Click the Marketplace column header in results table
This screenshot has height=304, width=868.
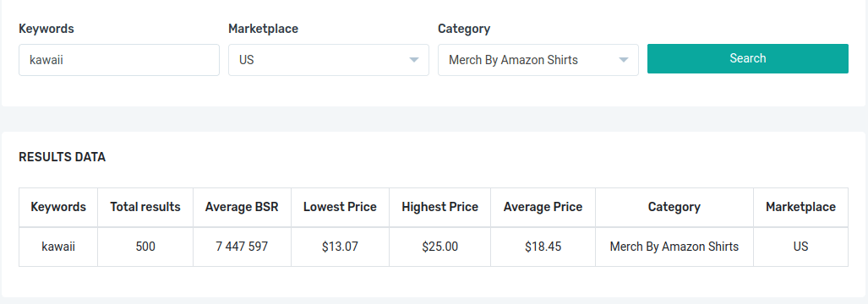(800, 207)
